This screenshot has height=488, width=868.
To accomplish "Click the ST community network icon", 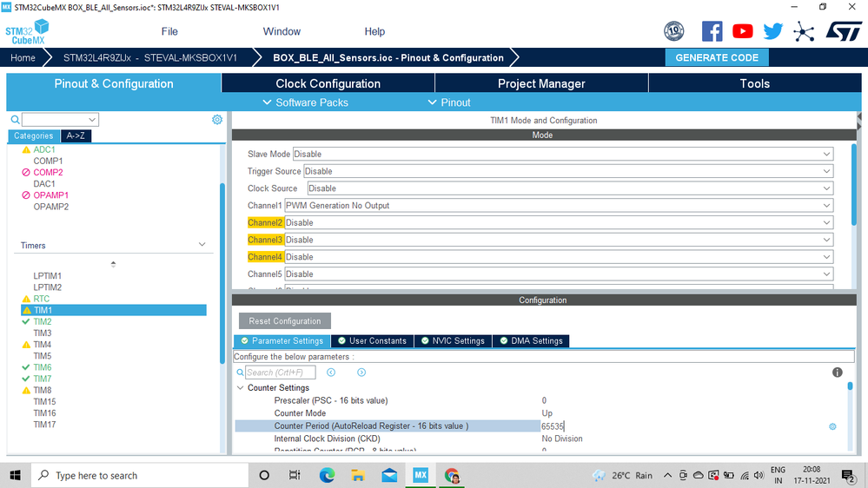I will [x=803, y=31].
